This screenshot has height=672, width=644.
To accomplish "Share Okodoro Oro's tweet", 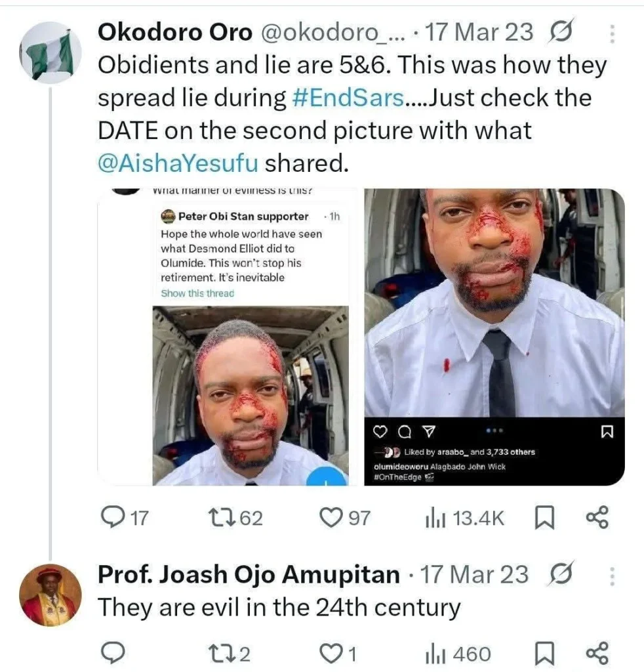I will 596,518.
